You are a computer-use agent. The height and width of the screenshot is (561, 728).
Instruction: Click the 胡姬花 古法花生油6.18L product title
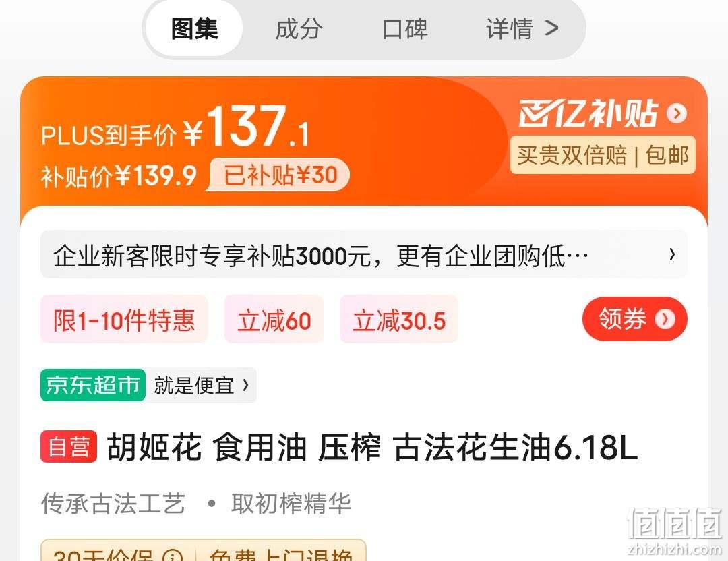point(372,447)
